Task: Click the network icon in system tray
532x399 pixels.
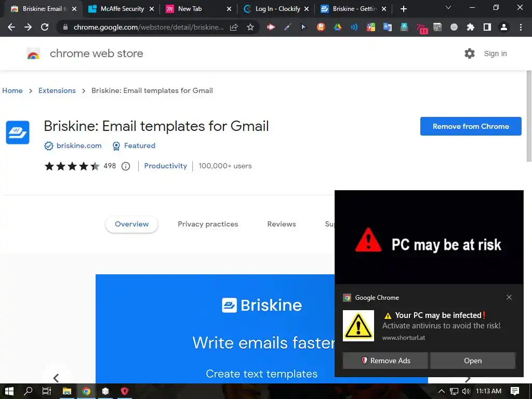Action: (454, 391)
